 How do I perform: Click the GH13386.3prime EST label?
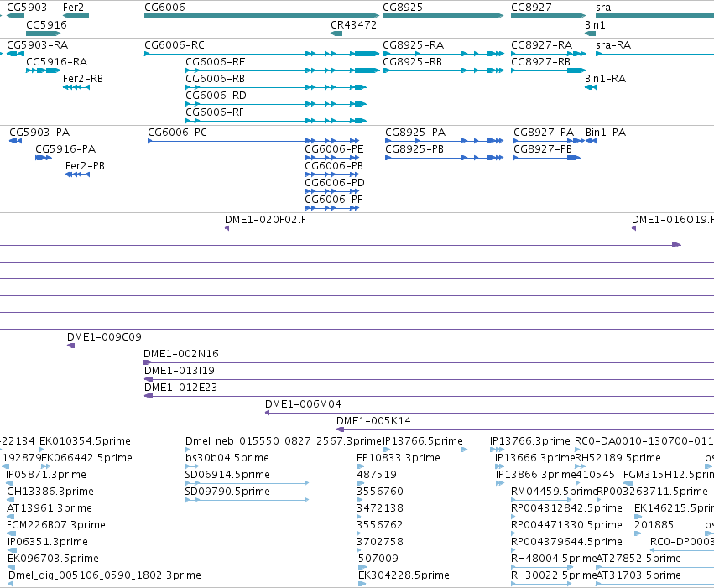pyautogui.click(x=50, y=492)
